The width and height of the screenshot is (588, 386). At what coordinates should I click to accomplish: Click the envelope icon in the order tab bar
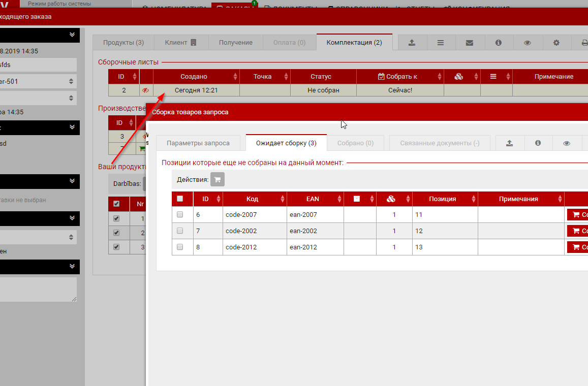click(x=470, y=43)
